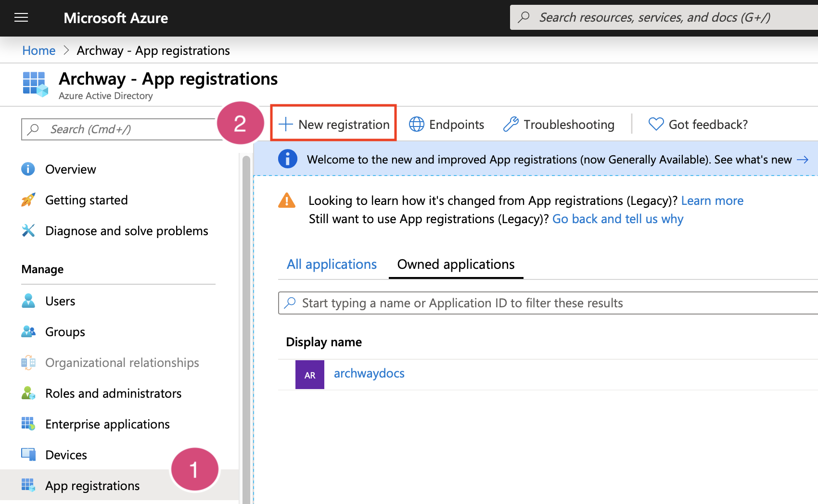Open the Troubleshooting toolbar item
The width and height of the screenshot is (818, 504).
559,125
